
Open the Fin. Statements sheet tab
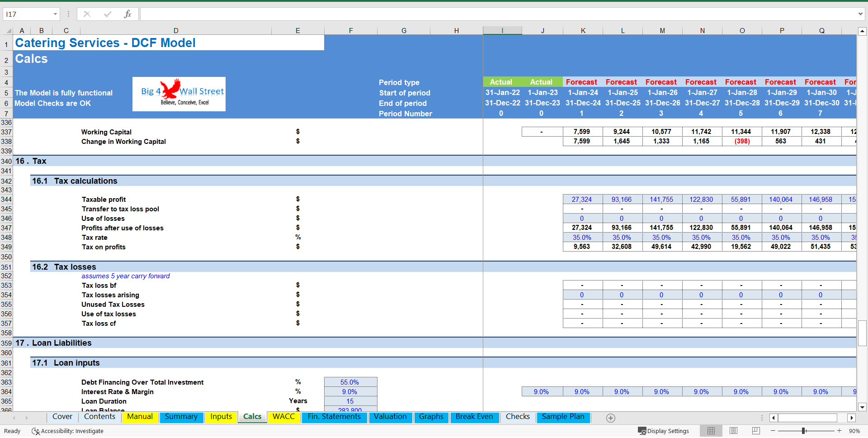334,417
